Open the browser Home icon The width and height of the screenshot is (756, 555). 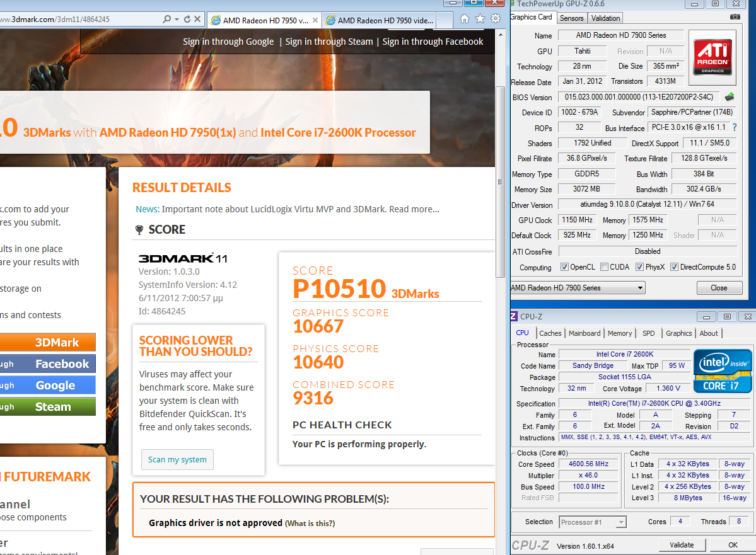tap(464, 19)
